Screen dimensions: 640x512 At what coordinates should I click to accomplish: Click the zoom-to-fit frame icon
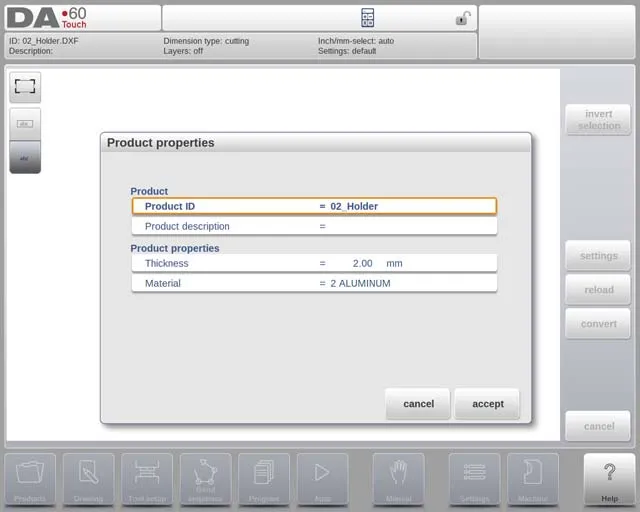coord(25,87)
